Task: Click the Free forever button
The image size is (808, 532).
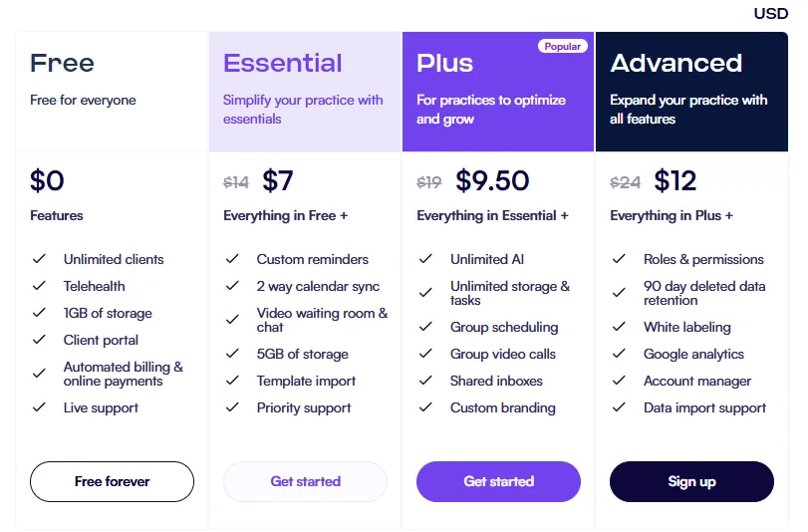Action: tap(112, 481)
